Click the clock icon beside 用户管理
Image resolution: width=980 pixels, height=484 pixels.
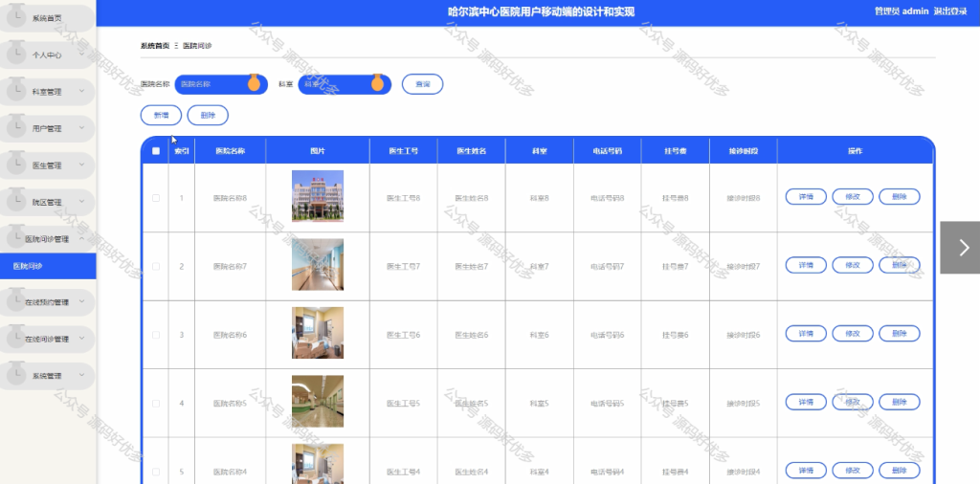15,127
